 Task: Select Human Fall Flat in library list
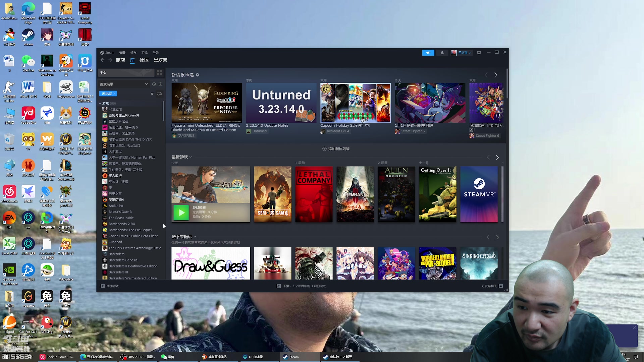point(131,158)
